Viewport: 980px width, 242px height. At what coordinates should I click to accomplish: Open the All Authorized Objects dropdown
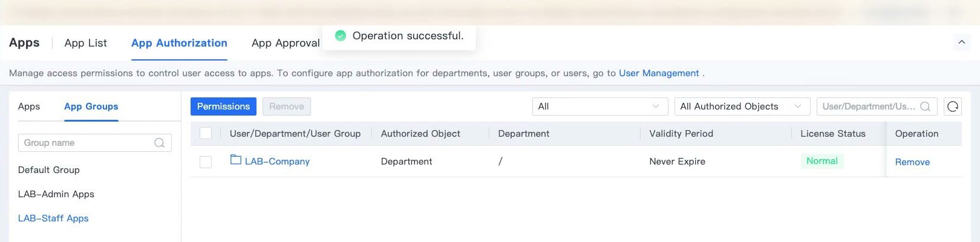tap(742, 106)
